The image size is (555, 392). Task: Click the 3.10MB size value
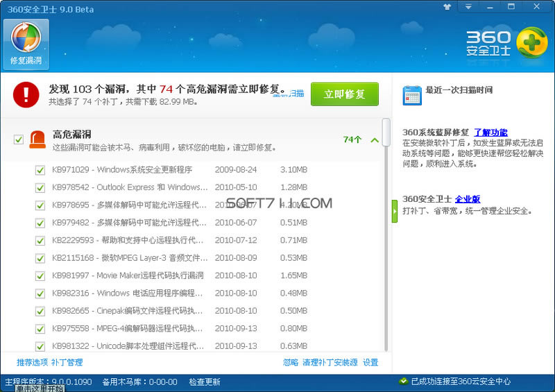[293, 169]
